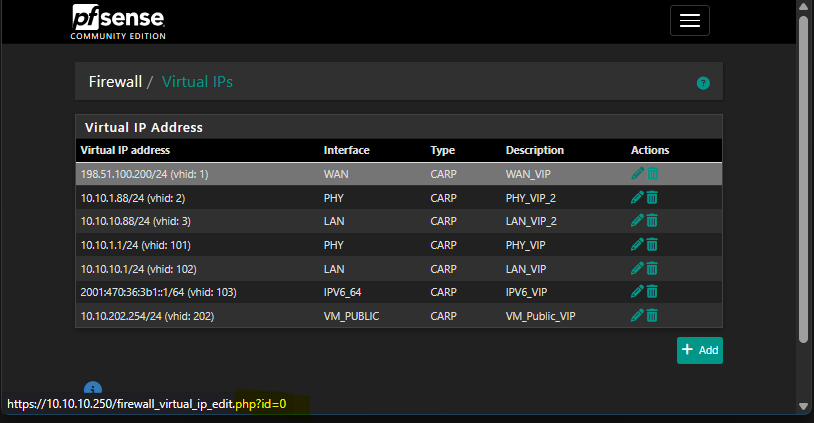The image size is (814, 423).
Task: Edit the LAN_VIP_2 virtual IP
Action: 637,221
